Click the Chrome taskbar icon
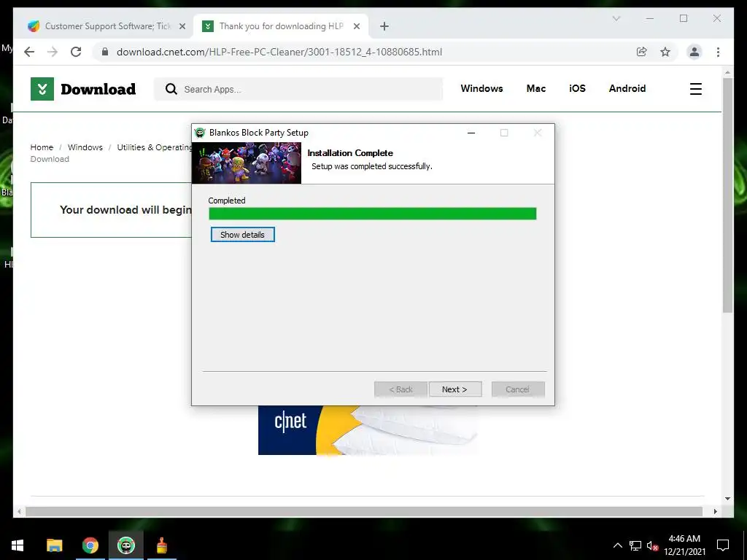Image resolution: width=747 pixels, height=560 pixels. coord(90,545)
